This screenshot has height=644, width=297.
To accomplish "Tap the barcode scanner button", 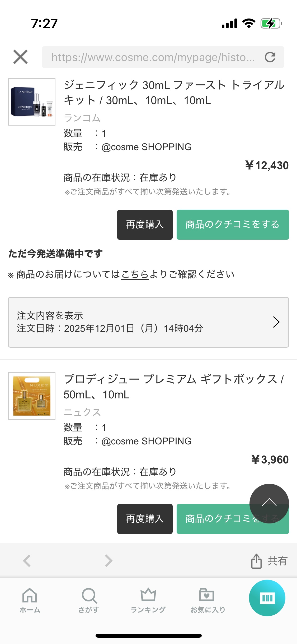I will pos(267,598).
